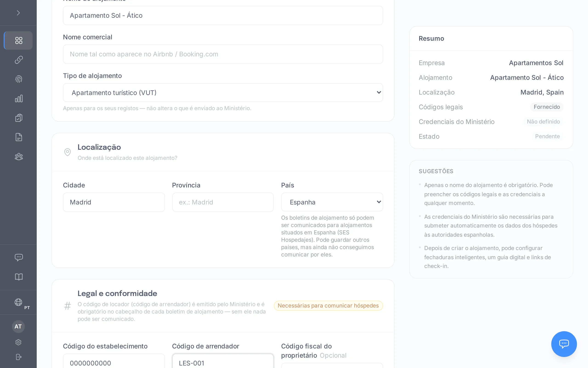Expand the sidebar with the chevron arrow
Screen dimensions: 588x368
[18, 13]
